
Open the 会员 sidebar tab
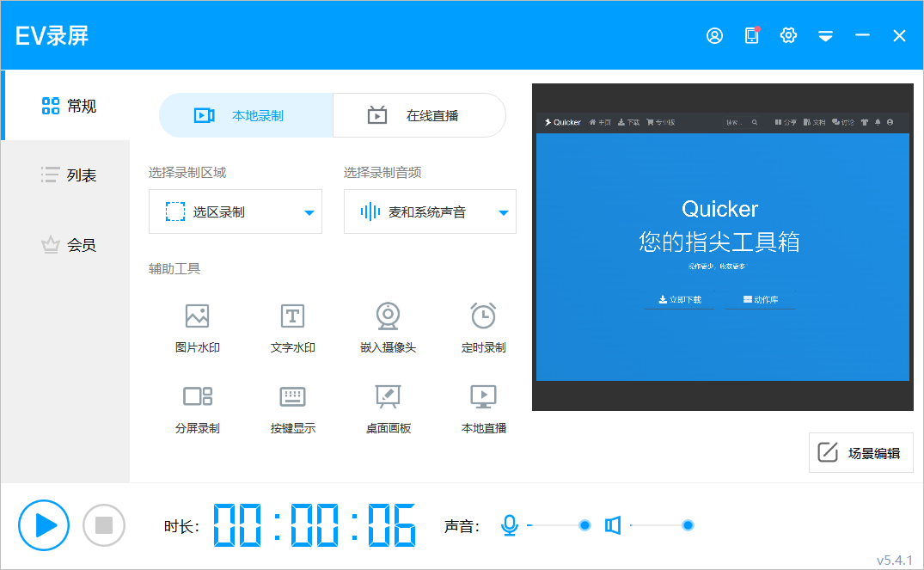(x=65, y=245)
